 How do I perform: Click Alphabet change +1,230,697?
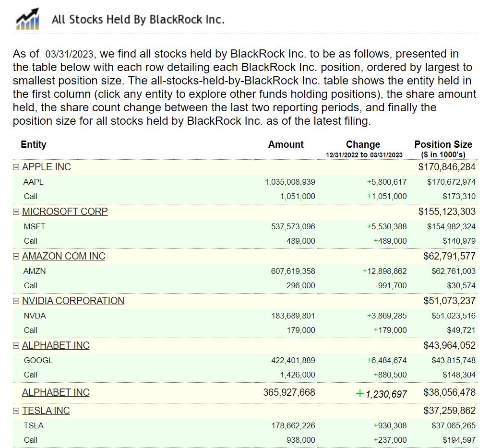(381, 394)
